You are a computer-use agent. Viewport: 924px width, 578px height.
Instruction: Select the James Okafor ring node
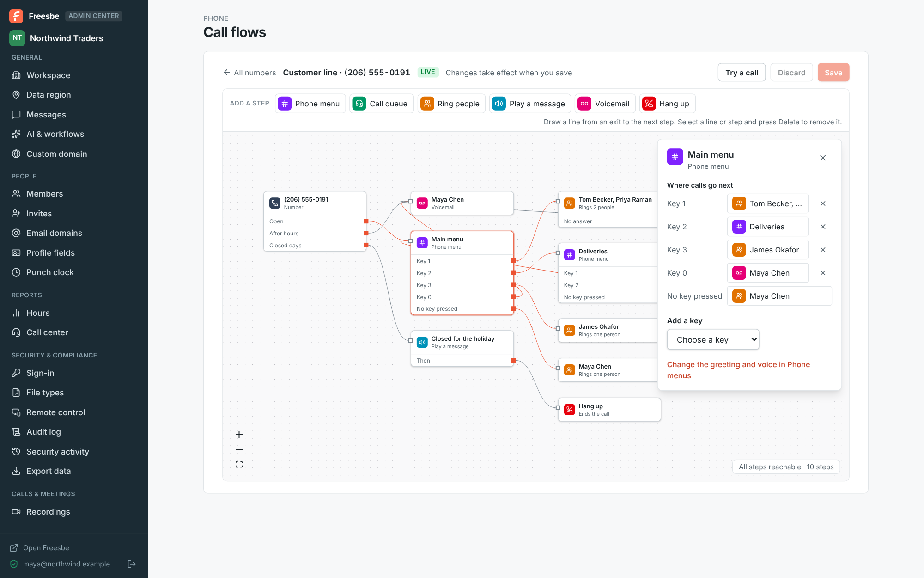[x=608, y=330]
